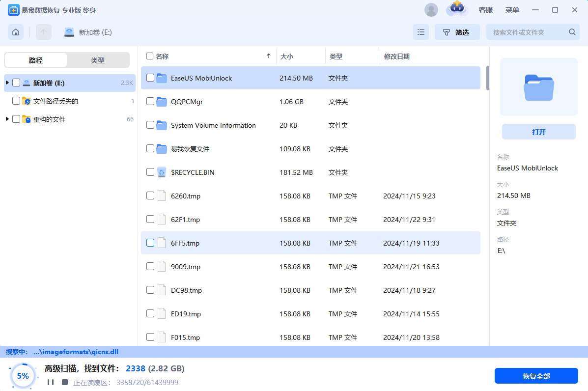Click the 恢复全部 button
Viewport: 588px width, 391px height.
(536, 376)
